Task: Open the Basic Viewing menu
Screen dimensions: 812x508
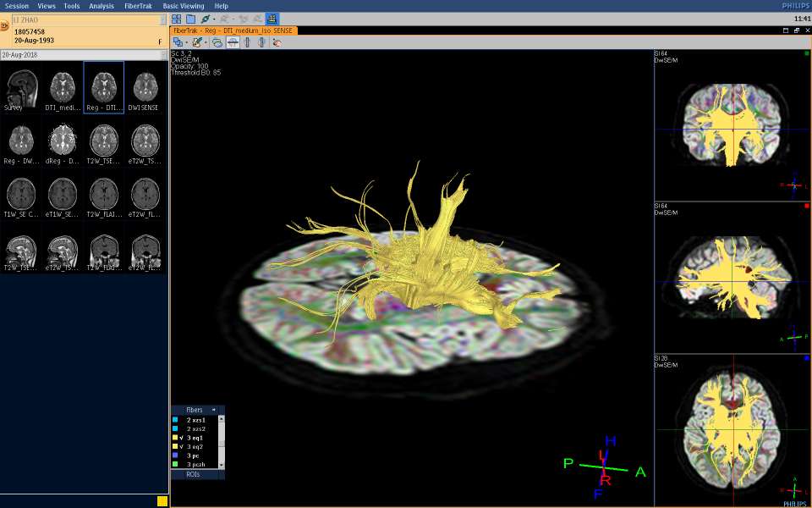Action: (x=184, y=6)
